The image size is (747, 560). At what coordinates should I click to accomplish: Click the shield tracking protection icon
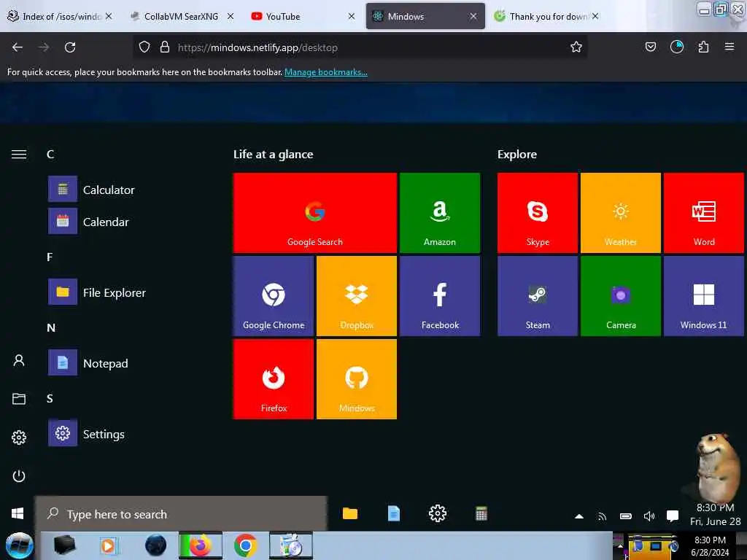[144, 47]
